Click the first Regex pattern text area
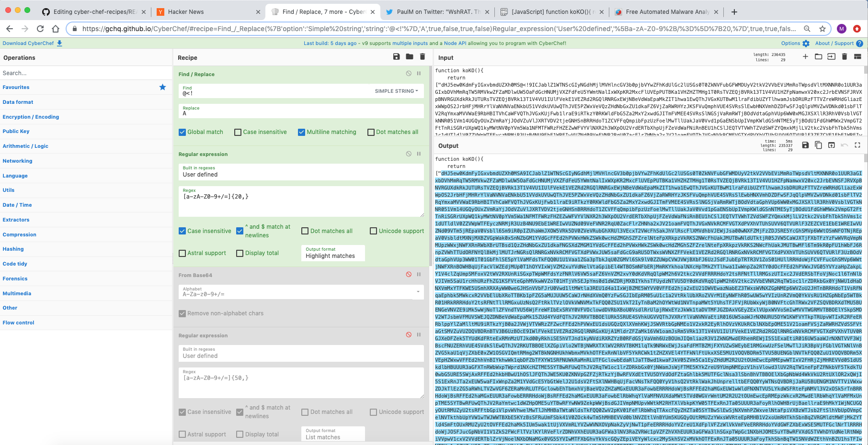 pyautogui.click(x=301, y=202)
